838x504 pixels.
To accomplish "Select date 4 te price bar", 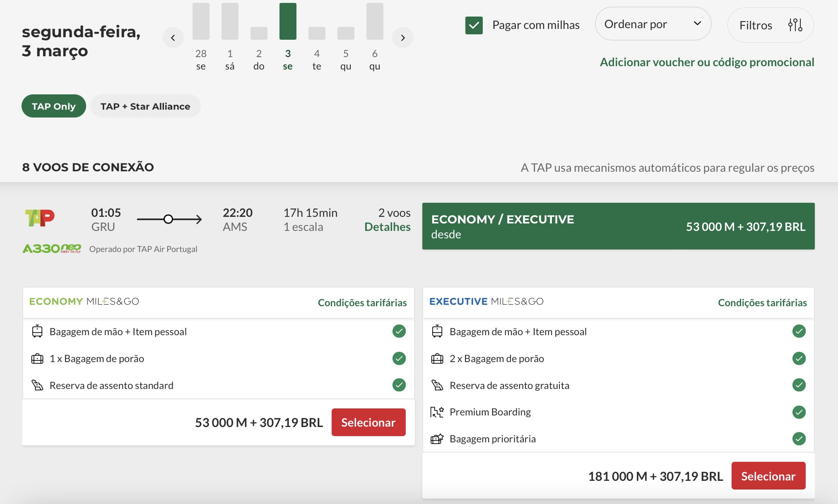I will tap(317, 33).
